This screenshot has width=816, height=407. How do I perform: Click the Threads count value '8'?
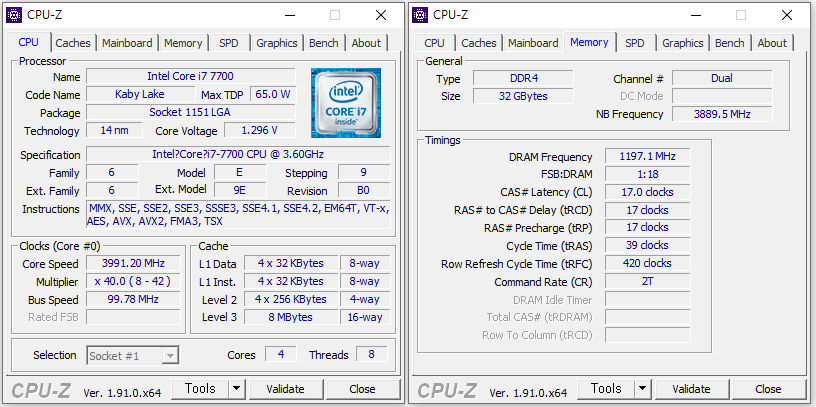[372, 354]
